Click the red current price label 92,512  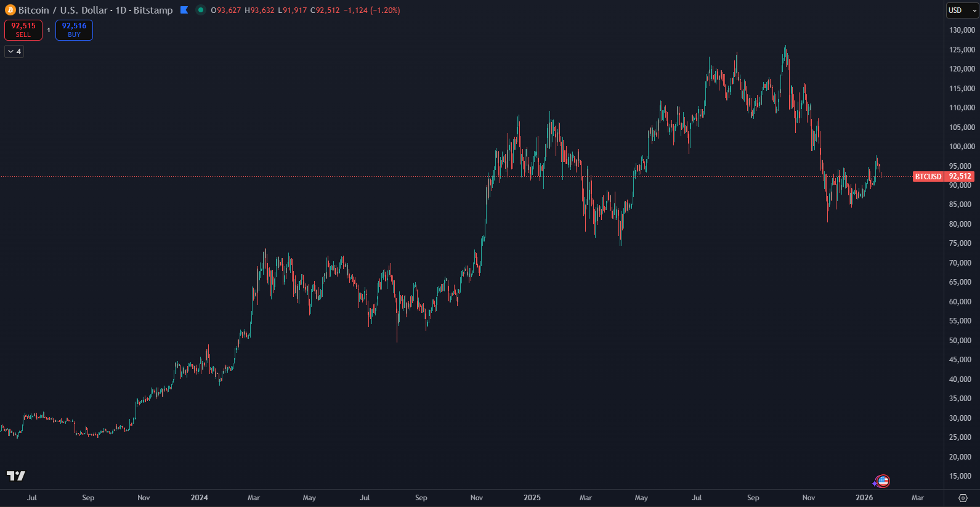pos(960,176)
